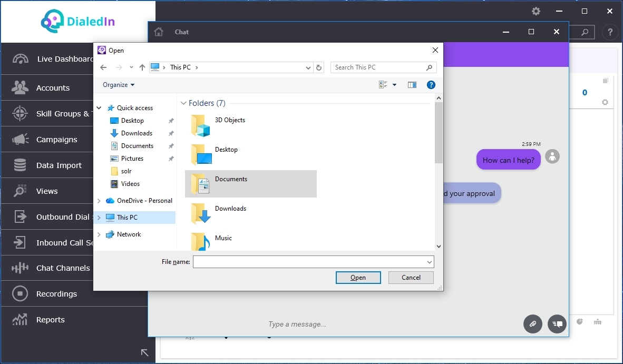Click the Reports chart icon
Image resolution: width=623 pixels, height=364 pixels.
click(20, 320)
